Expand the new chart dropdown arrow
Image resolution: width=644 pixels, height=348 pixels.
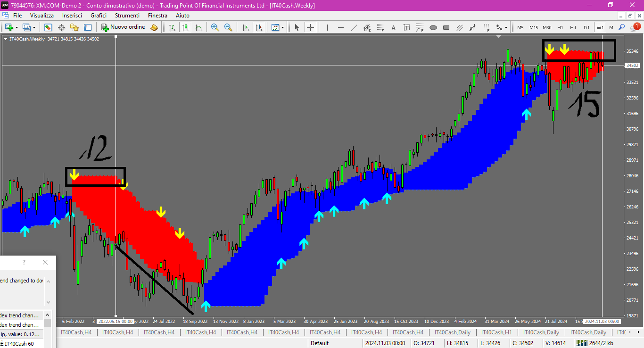(17, 27)
